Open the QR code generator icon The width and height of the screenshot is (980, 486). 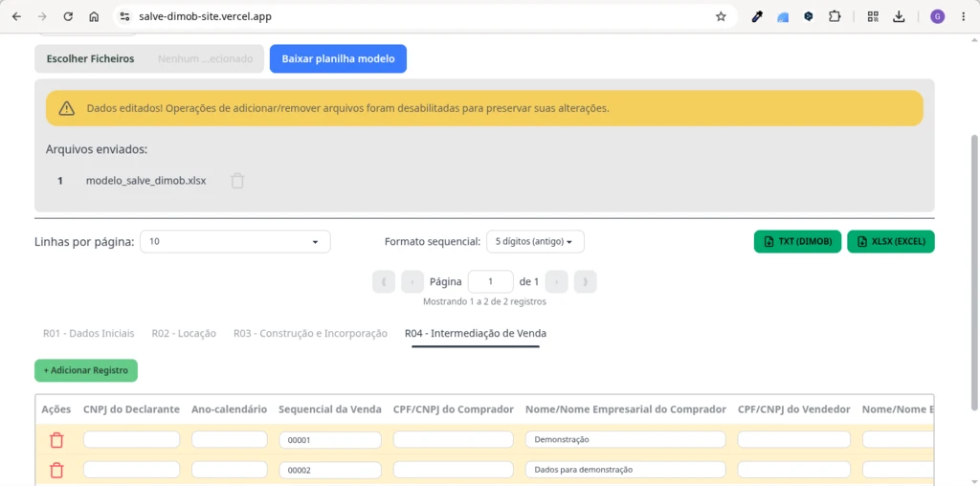coord(873,17)
